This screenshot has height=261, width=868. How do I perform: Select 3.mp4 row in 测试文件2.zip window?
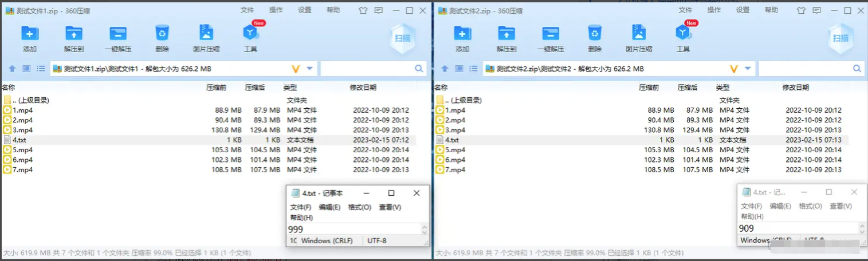pyautogui.click(x=642, y=130)
